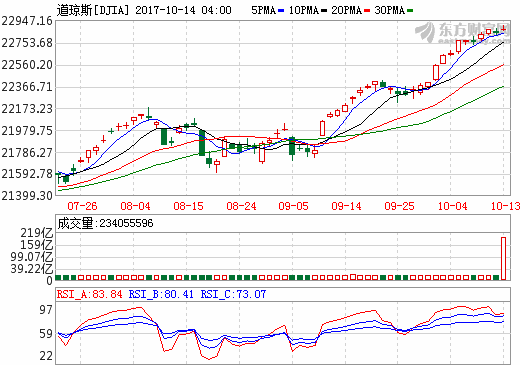The image size is (520, 365).
Task: Click the 10PMA legend label
Action: [x=304, y=10]
